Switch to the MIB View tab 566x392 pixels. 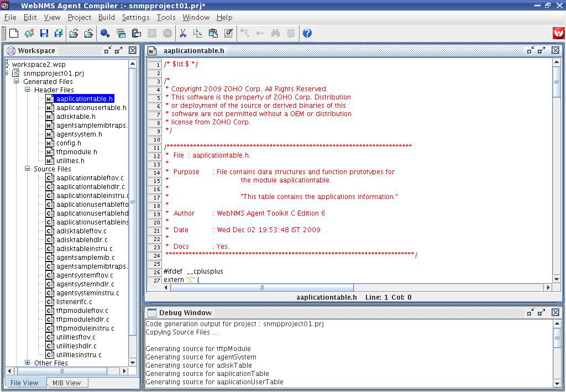click(x=66, y=383)
